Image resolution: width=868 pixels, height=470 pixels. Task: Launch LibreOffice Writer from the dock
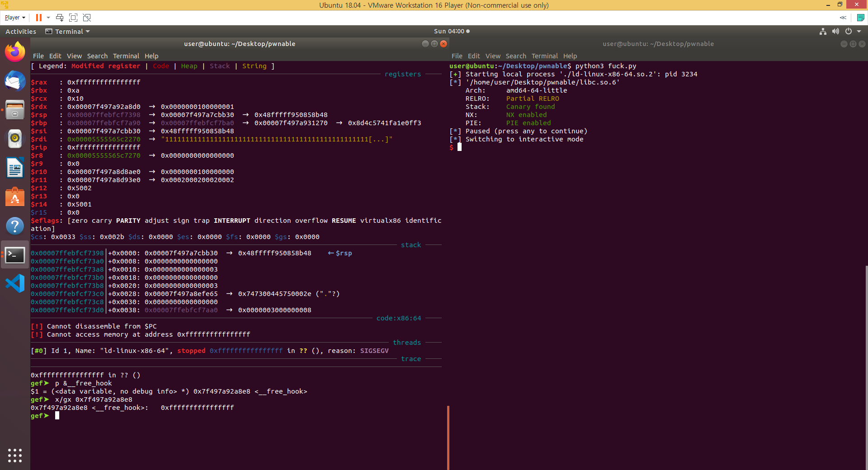click(15, 168)
